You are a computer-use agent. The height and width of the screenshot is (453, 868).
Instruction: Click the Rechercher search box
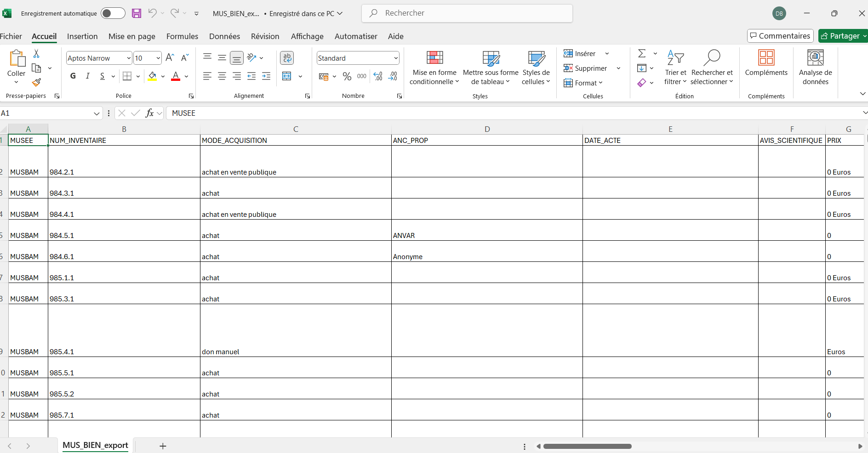(x=467, y=13)
